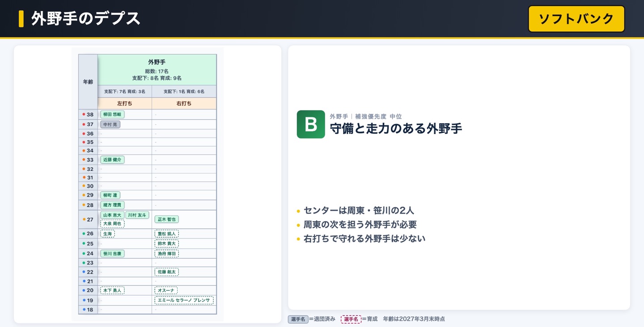The image size is (644, 327).
Task: Click the ソフトバンク team button
Action: (576, 19)
